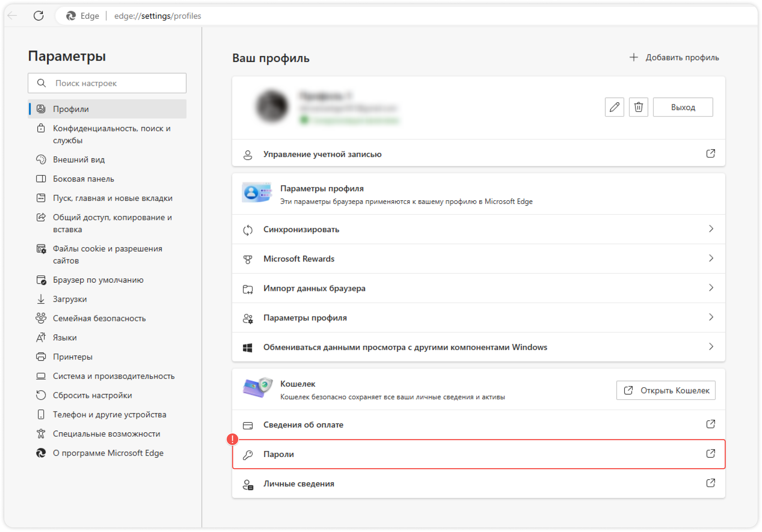Click Добавить профиль
Image resolution: width=762 pixels, height=532 pixels.
pos(674,57)
